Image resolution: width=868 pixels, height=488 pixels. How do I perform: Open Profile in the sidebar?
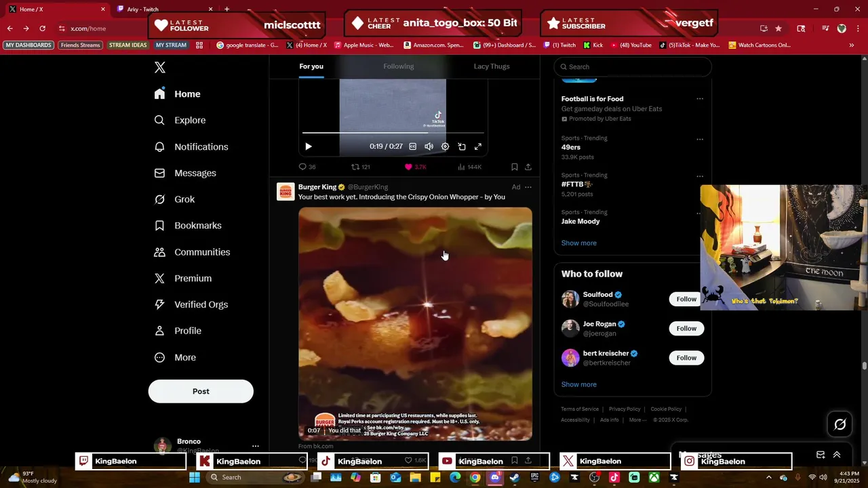click(178, 331)
